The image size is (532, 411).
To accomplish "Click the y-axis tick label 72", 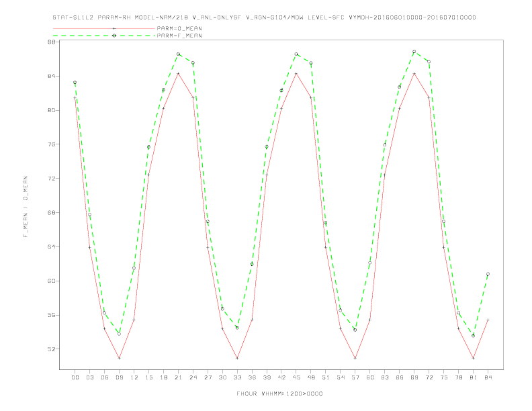I will [52, 179].
